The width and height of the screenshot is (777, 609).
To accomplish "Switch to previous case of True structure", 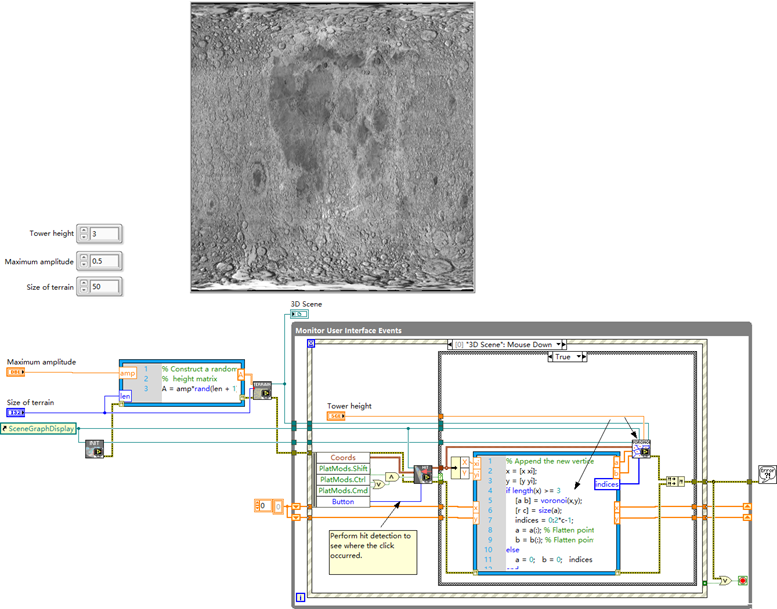I will click(551, 357).
